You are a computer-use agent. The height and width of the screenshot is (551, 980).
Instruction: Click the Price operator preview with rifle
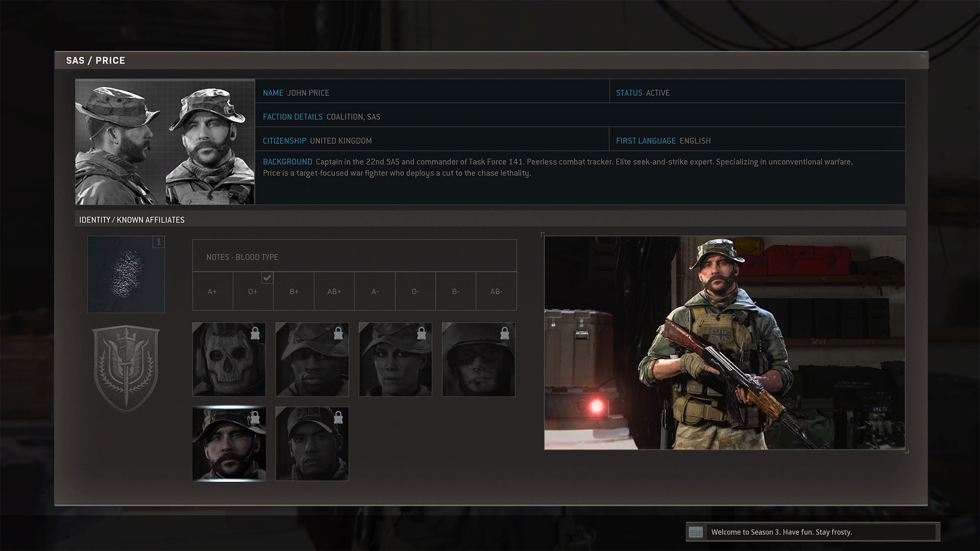pos(725,342)
